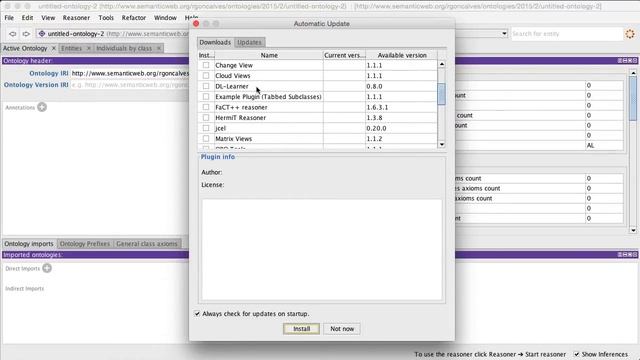Check the HermiT Reasoner checkbox
The height and width of the screenshot is (360, 640).
point(206,118)
